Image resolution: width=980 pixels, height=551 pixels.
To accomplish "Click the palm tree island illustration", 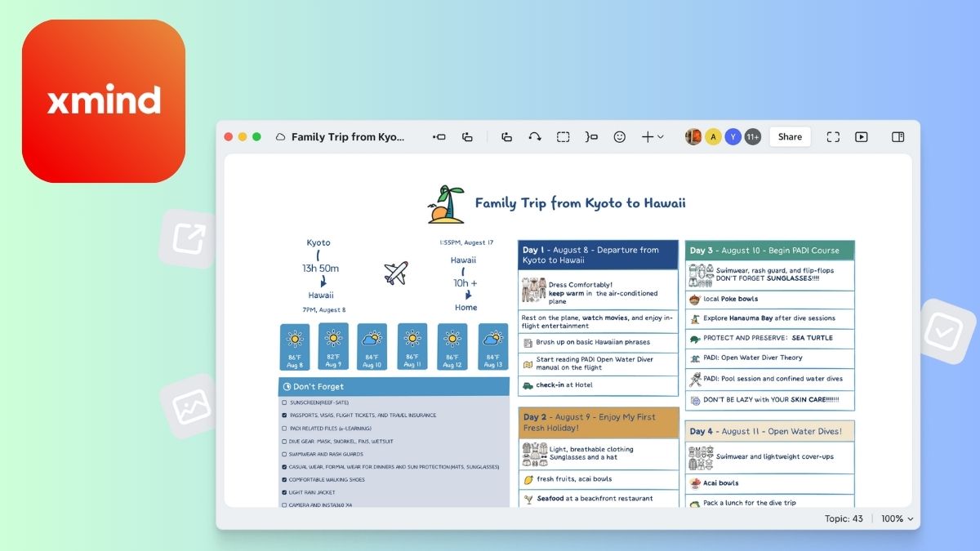I will pyautogui.click(x=446, y=204).
